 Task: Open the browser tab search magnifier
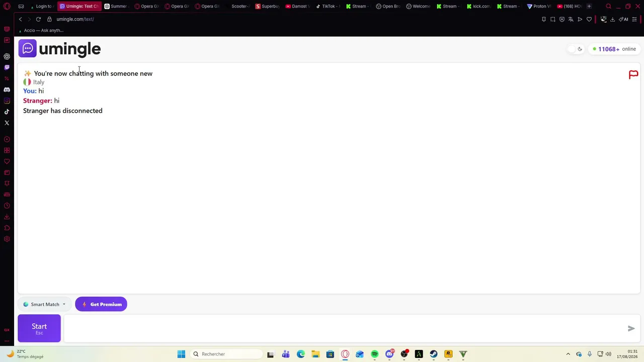click(608, 6)
